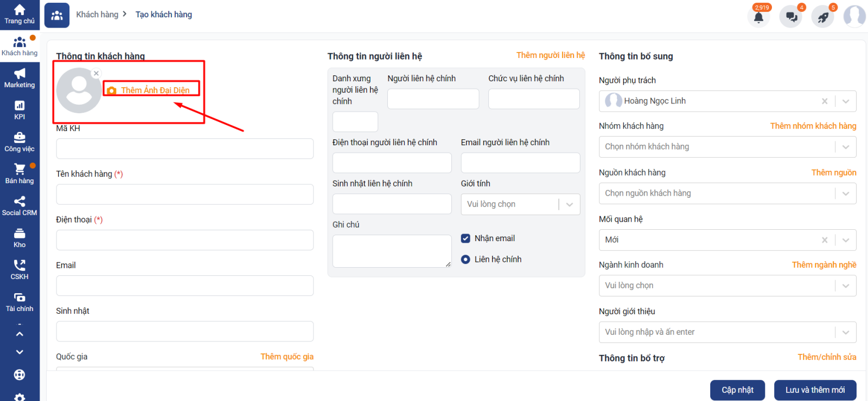This screenshot has width=868, height=401.
Task: Open the chat messages icon
Action: [x=791, y=17]
